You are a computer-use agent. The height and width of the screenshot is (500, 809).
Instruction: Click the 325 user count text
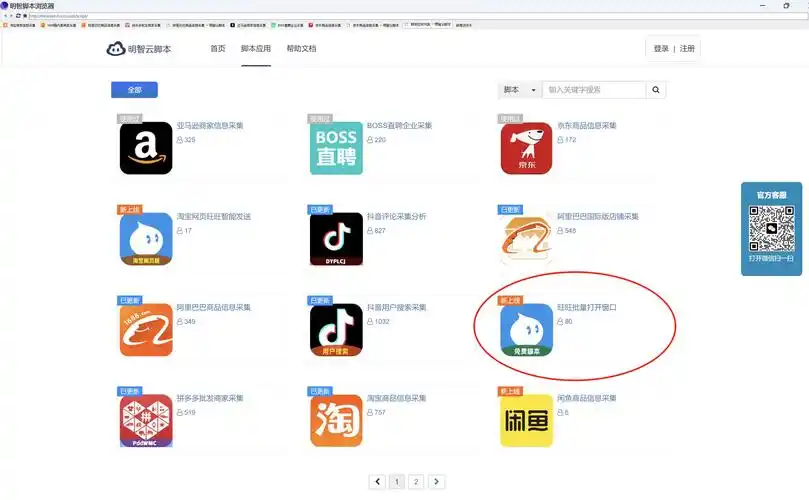(190, 140)
